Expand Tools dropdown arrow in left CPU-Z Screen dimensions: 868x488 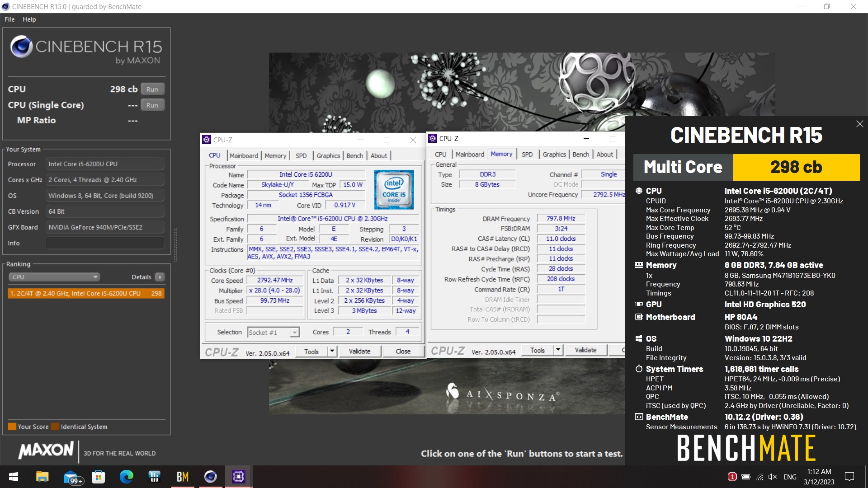tap(332, 351)
